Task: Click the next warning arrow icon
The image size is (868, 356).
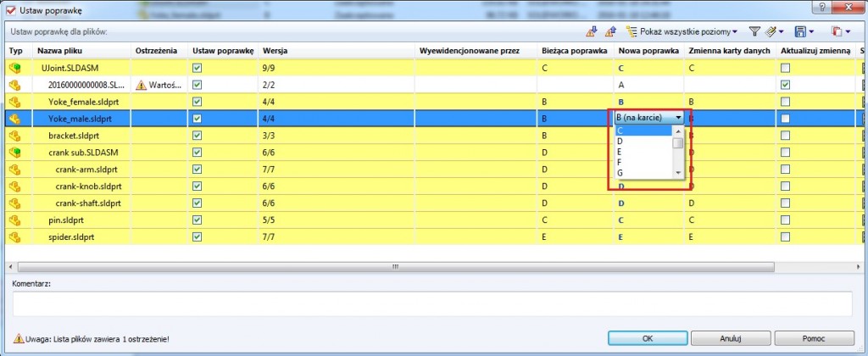Action: 592,31
